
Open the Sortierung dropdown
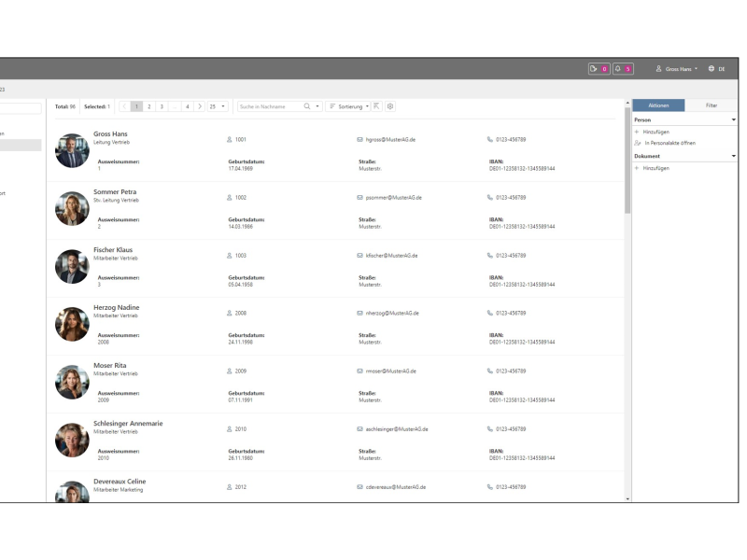(x=349, y=106)
